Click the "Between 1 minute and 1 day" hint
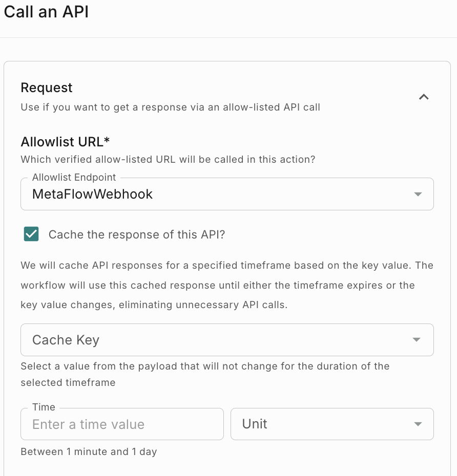The height and width of the screenshot is (476, 457). tap(89, 451)
